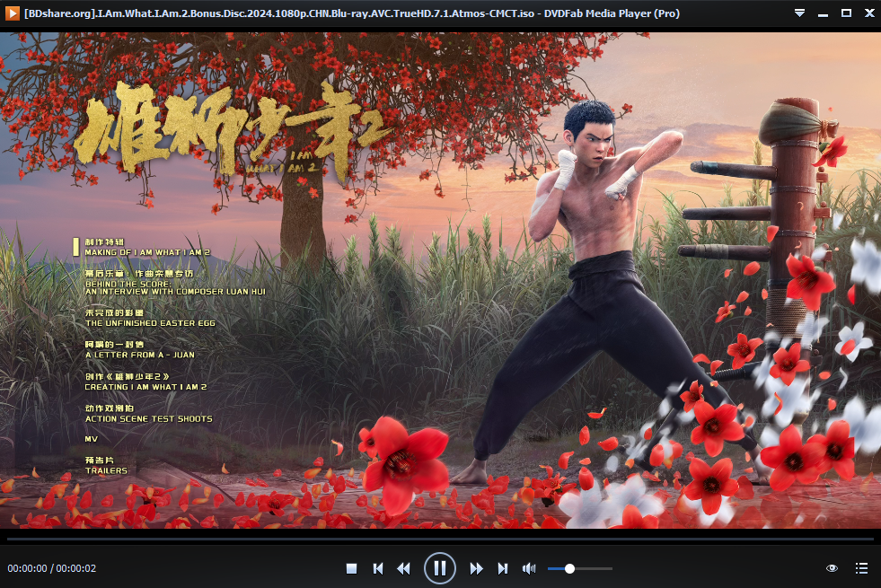Stop playback with the stop button

point(352,568)
